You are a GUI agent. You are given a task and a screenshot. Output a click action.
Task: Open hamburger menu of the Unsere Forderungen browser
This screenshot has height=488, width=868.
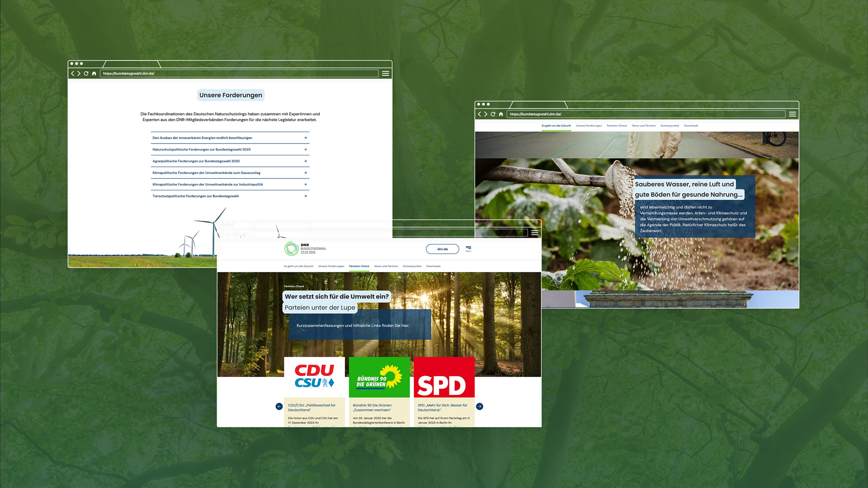(386, 74)
